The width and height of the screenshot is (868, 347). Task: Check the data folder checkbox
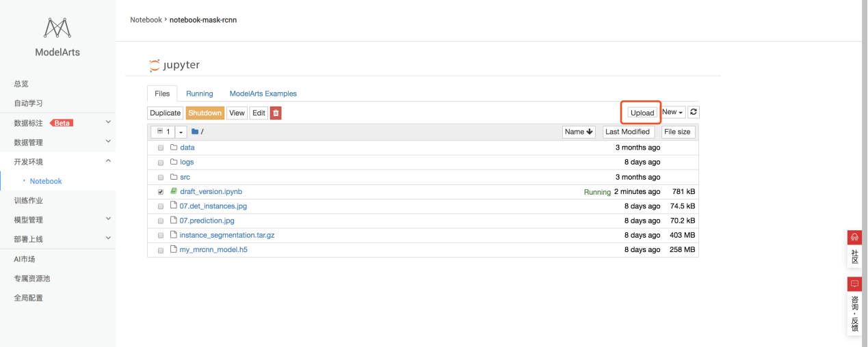[x=161, y=148]
